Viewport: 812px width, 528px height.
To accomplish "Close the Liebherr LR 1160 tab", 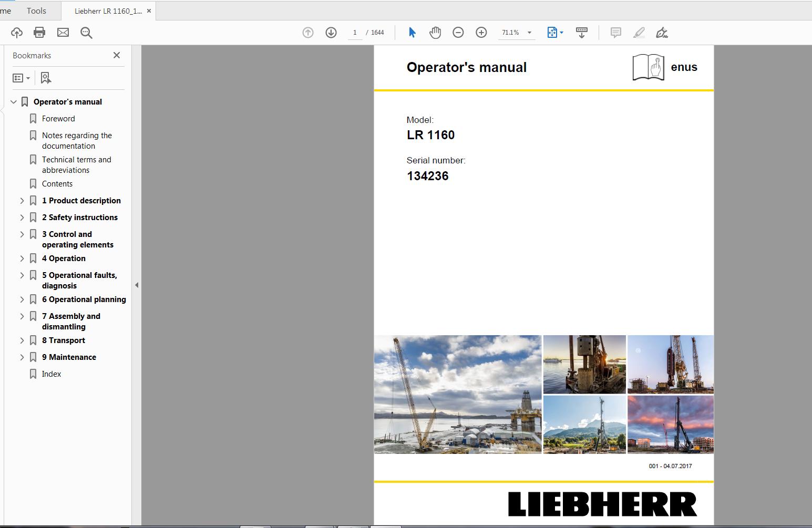I will (x=149, y=11).
